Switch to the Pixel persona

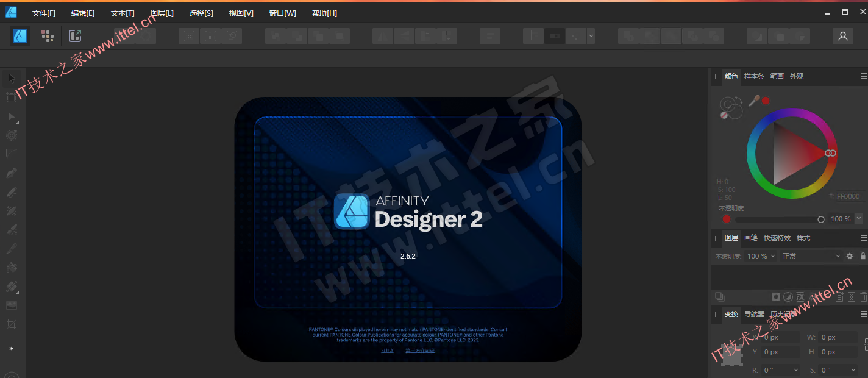48,36
